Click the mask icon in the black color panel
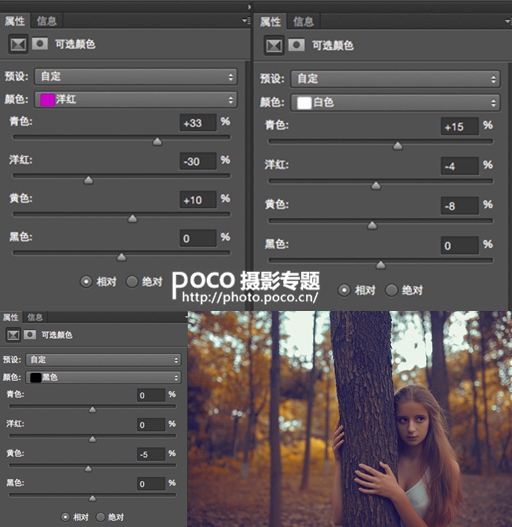The image size is (512, 527). pos(30,334)
